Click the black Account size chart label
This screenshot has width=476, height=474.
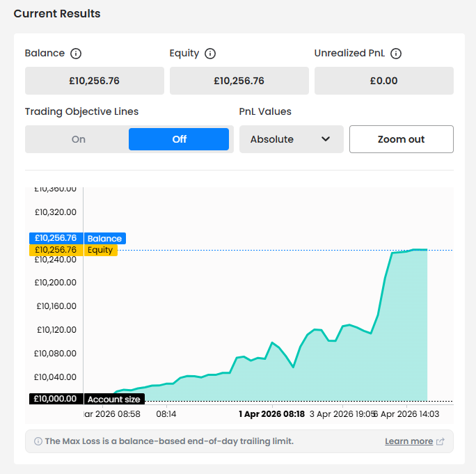114,399
